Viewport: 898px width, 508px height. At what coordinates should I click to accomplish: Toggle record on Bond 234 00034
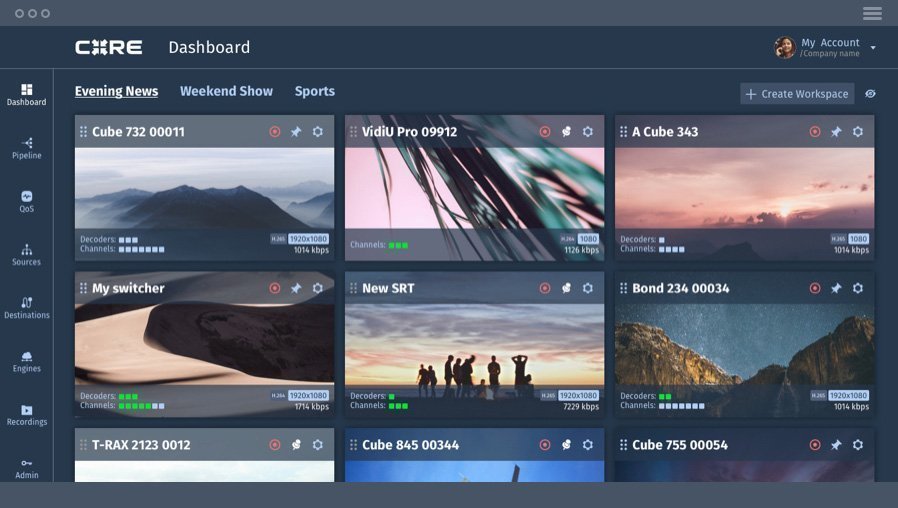coord(815,288)
